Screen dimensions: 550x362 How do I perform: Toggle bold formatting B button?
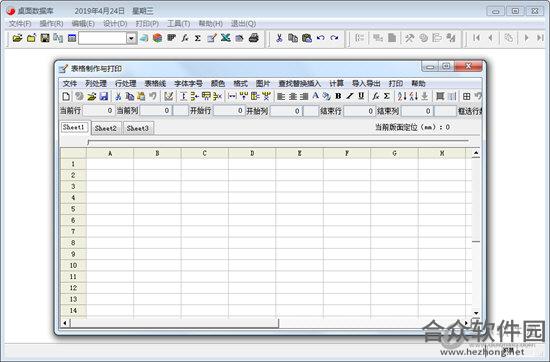(x=338, y=96)
